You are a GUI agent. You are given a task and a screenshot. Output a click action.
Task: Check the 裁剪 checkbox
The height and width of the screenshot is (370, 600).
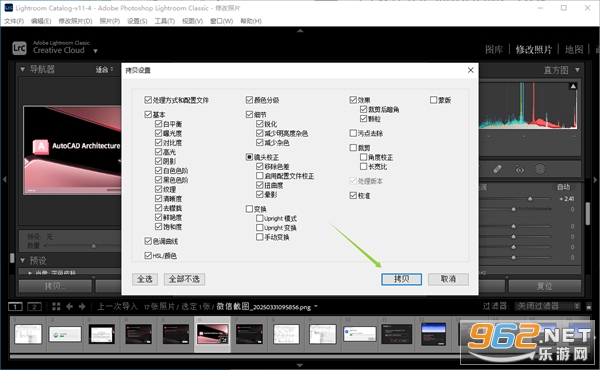tap(353, 147)
